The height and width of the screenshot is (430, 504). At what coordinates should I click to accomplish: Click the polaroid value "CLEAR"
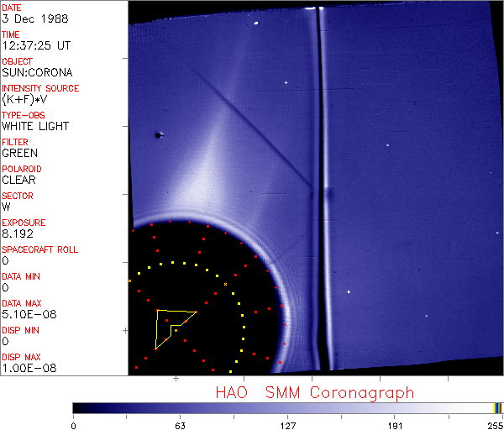pyautogui.click(x=18, y=180)
